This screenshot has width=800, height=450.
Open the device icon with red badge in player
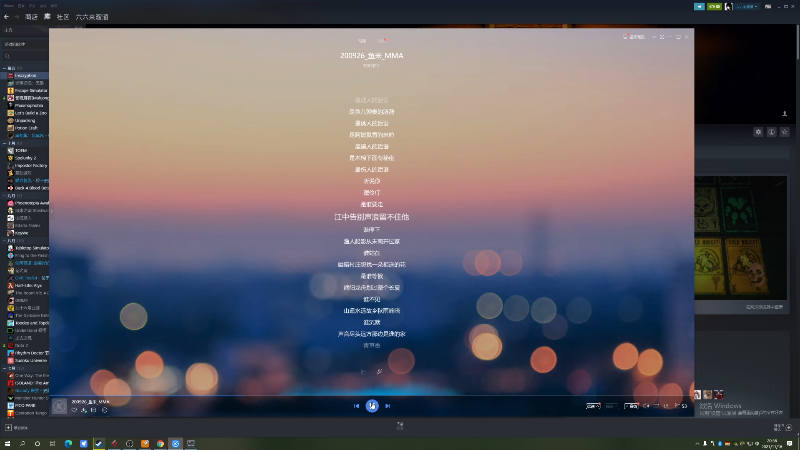[x=626, y=37]
